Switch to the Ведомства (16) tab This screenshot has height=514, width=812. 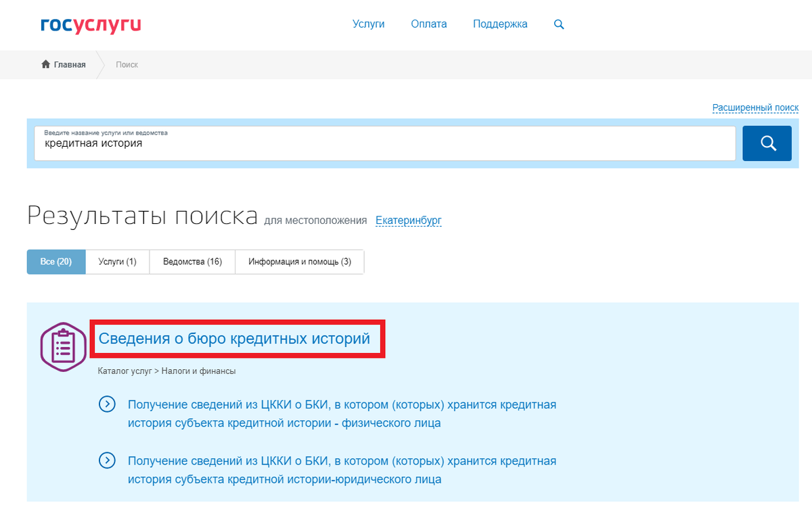[x=192, y=262]
